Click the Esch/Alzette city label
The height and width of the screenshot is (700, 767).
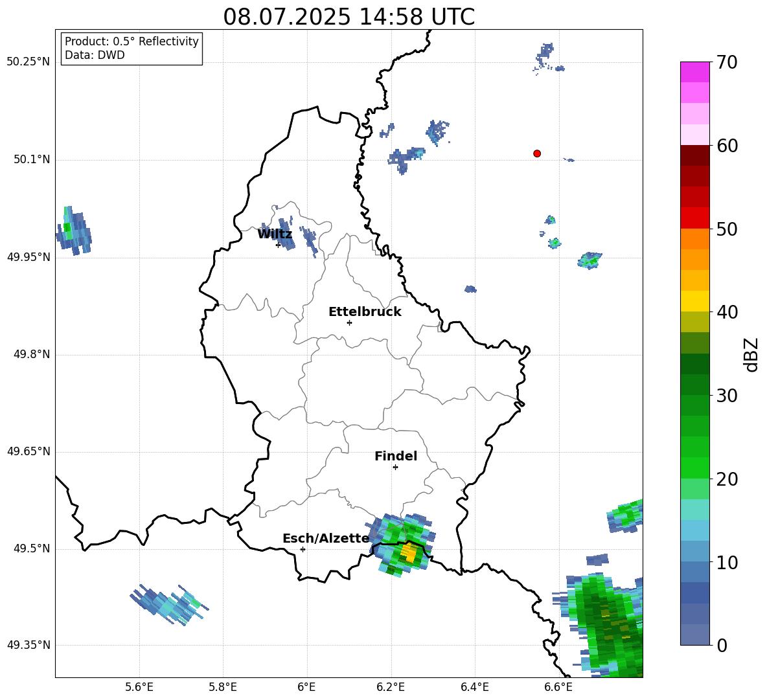click(326, 539)
